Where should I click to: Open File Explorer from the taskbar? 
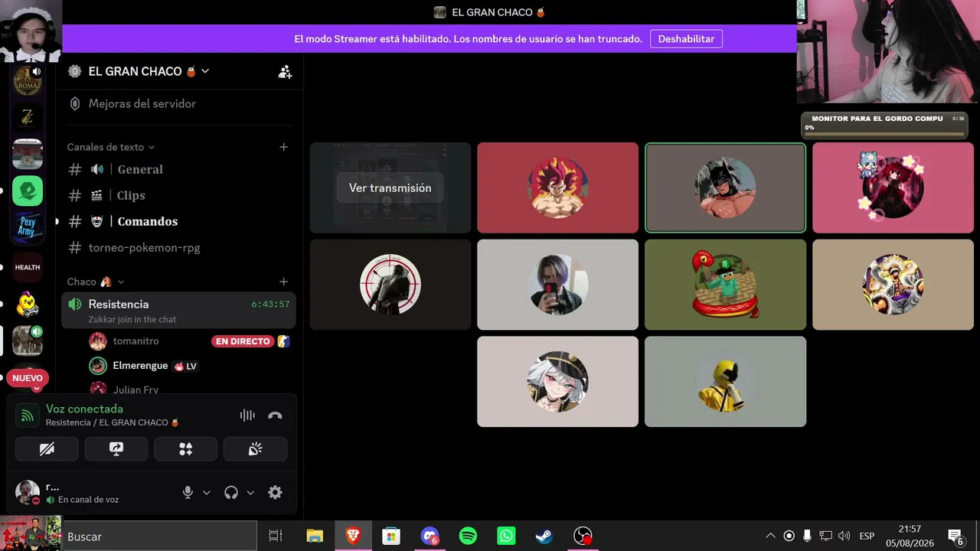point(315,536)
